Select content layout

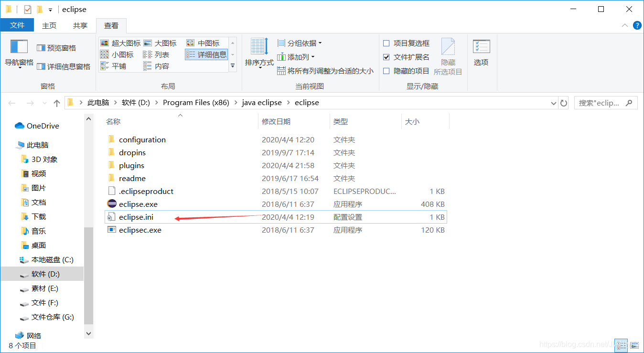(x=157, y=66)
